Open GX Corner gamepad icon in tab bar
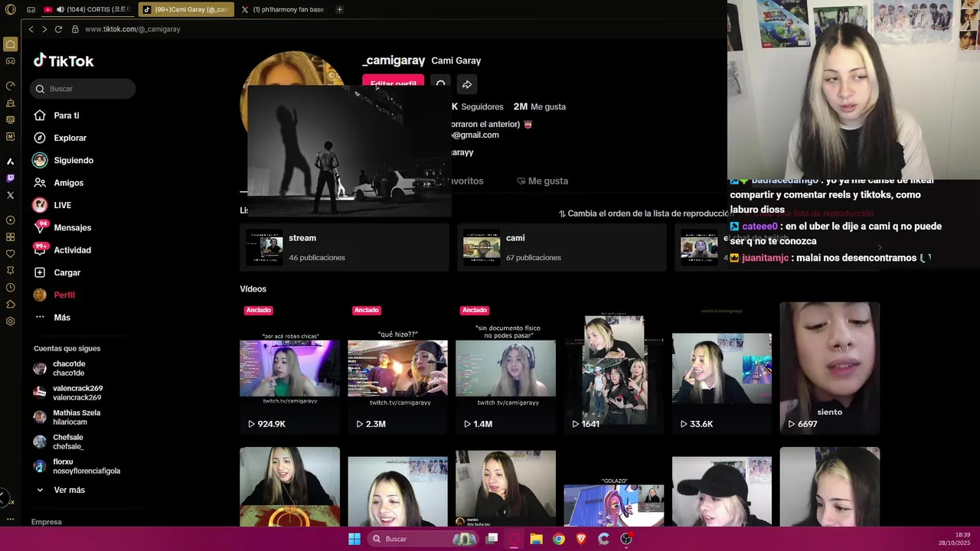This screenshot has height=551, width=980. tap(31, 10)
